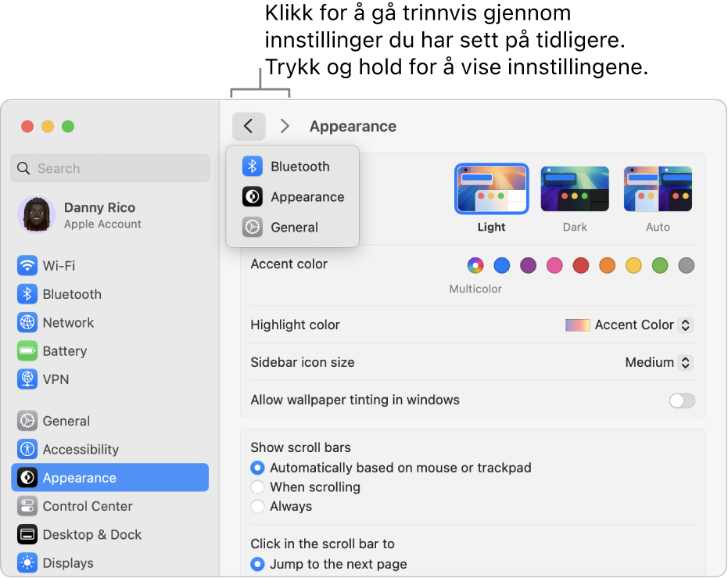Click the Displays icon in sidebar
The width and height of the screenshot is (728, 578).
(27, 562)
